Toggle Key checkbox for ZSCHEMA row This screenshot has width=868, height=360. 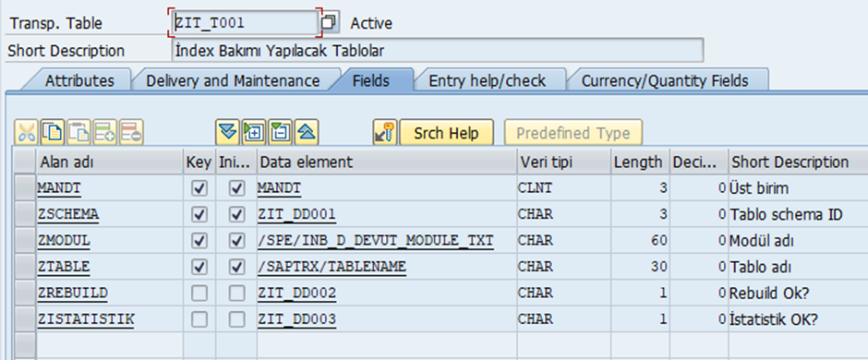199,214
